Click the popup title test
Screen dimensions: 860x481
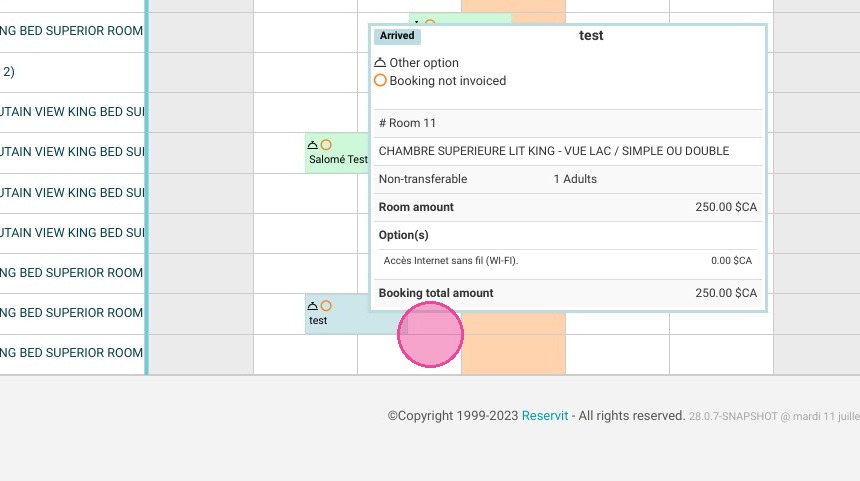(x=591, y=36)
